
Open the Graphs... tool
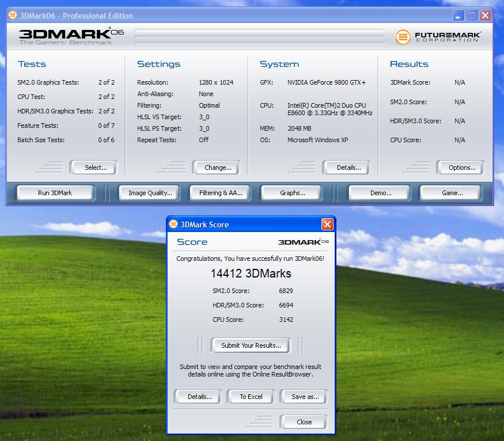coord(291,193)
